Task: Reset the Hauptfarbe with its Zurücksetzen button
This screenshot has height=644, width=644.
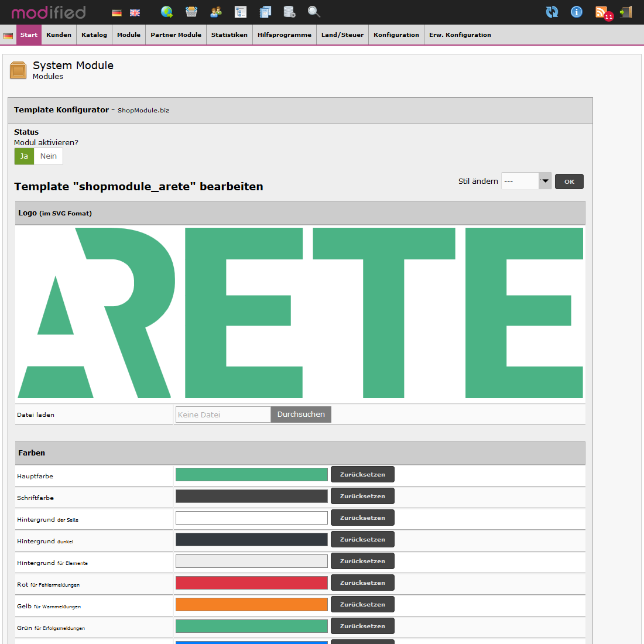Action: click(x=362, y=474)
